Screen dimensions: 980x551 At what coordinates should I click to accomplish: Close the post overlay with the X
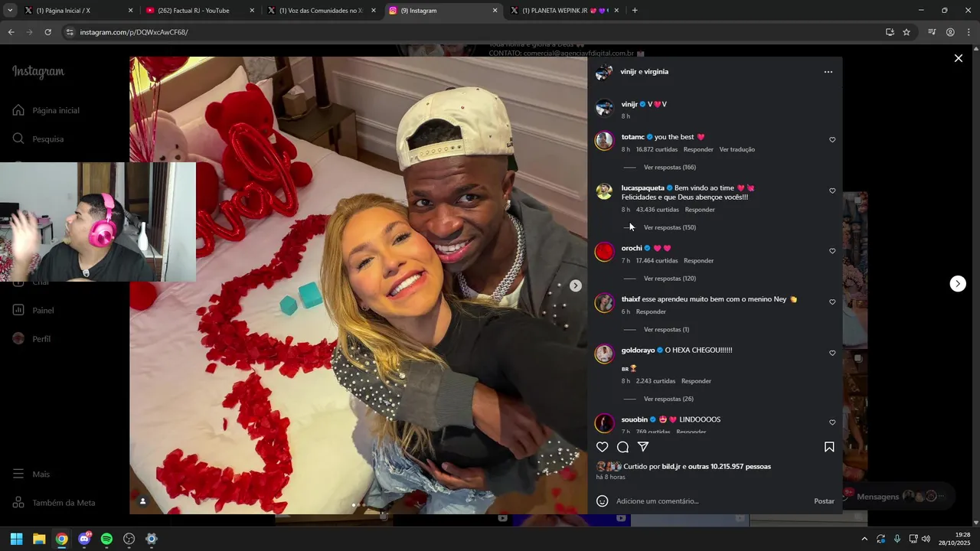coord(958,58)
